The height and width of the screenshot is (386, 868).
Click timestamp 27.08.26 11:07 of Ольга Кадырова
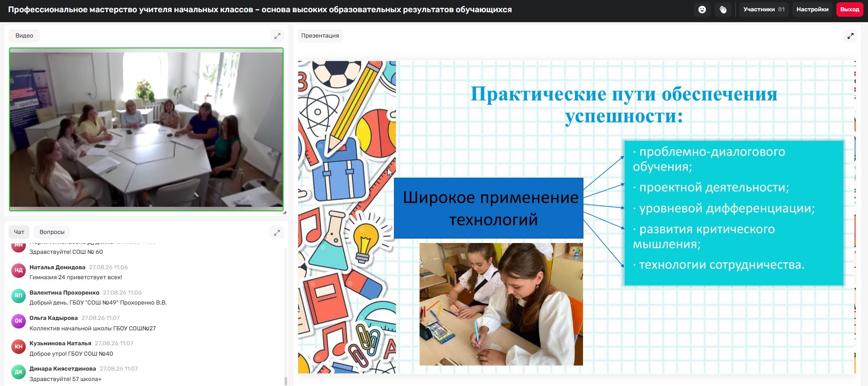click(x=101, y=318)
